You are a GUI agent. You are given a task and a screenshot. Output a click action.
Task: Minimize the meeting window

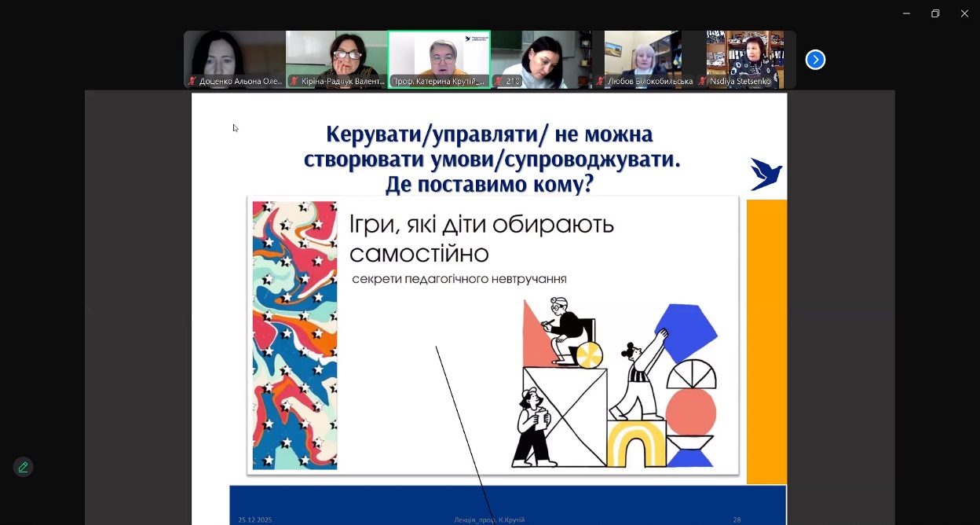coord(906,13)
